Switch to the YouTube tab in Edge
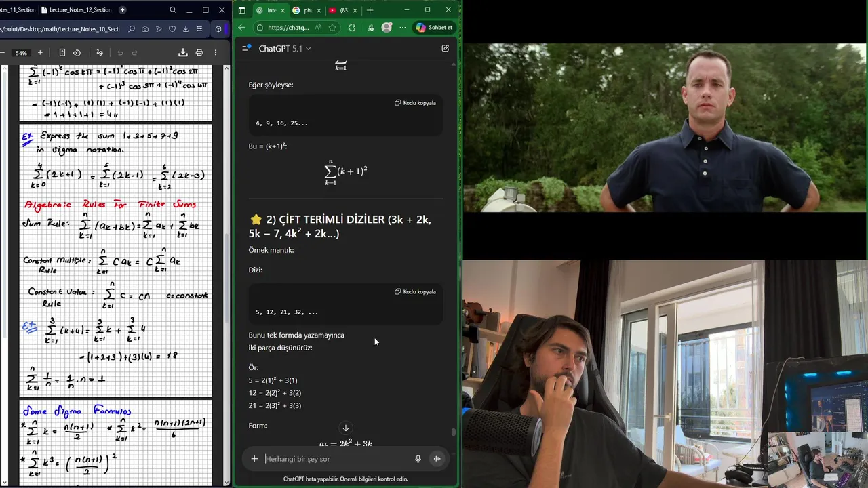The width and height of the screenshot is (868, 488). (342, 10)
